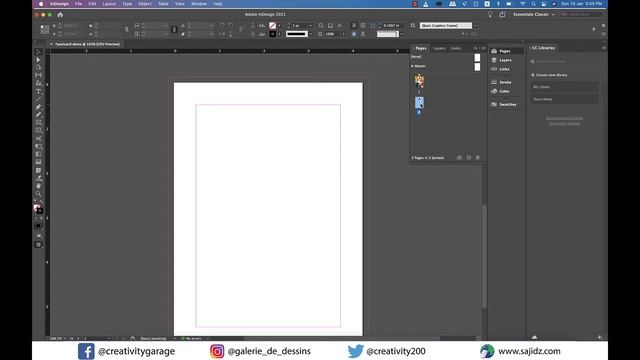Select the Scissors tool
Screen dimensions: 640x360
[x=38, y=138]
